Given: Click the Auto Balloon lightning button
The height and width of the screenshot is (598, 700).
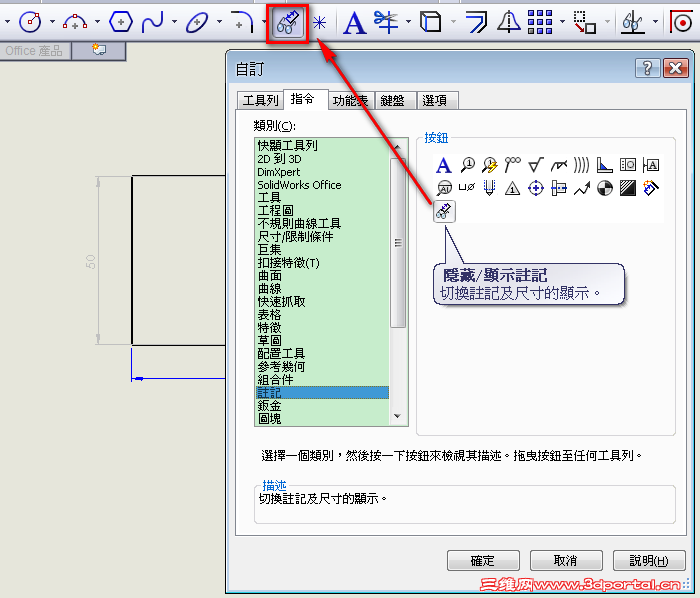Looking at the screenshot, I should (490, 165).
